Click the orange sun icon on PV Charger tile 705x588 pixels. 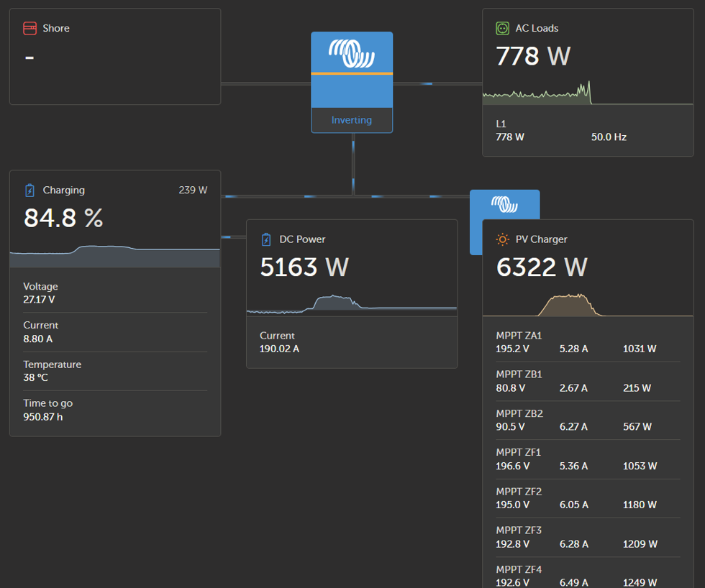pos(503,239)
